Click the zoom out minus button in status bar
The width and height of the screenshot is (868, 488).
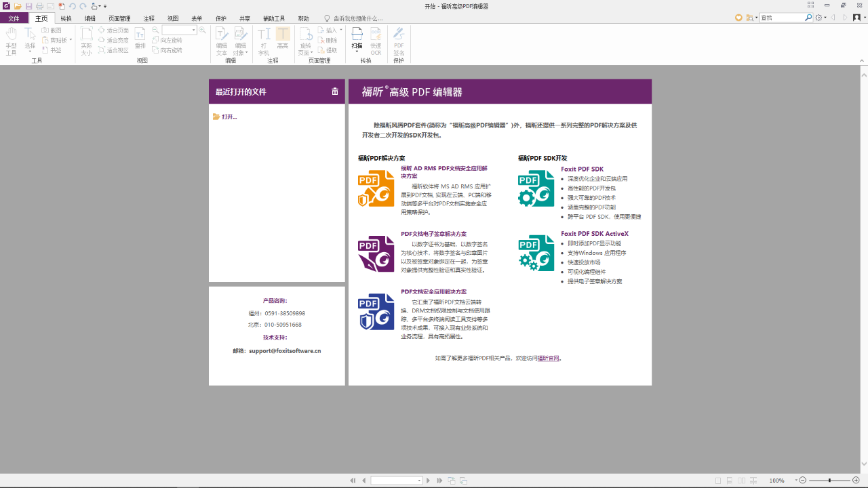tap(803, 481)
